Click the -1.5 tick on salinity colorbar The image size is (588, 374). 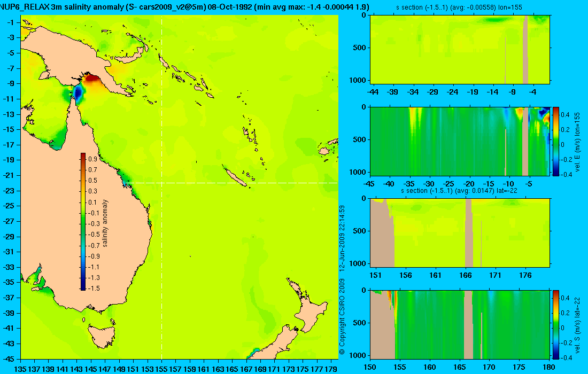coord(94,289)
